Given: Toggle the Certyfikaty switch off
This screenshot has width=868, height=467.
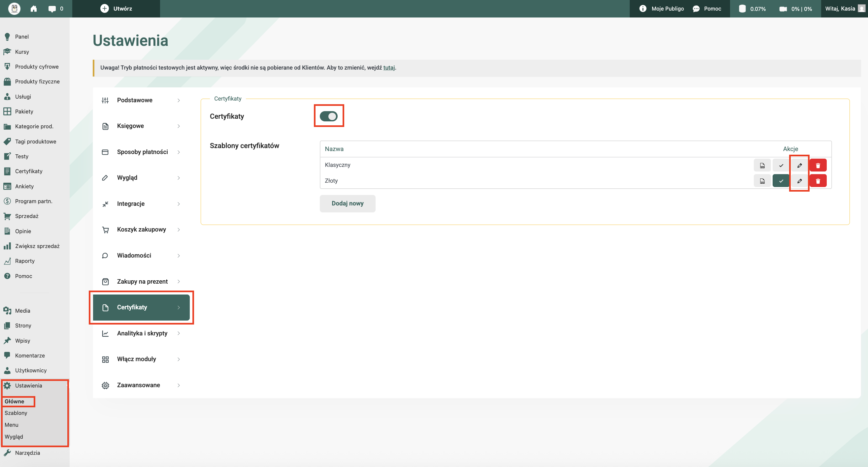Looking at the screenshot, I should [328, 116].
